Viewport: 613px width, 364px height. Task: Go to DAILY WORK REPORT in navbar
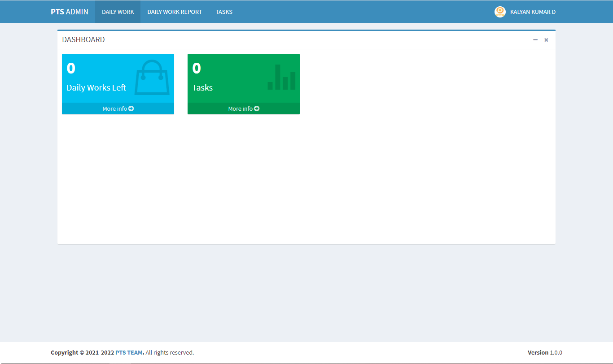click(x=175, y=12)
